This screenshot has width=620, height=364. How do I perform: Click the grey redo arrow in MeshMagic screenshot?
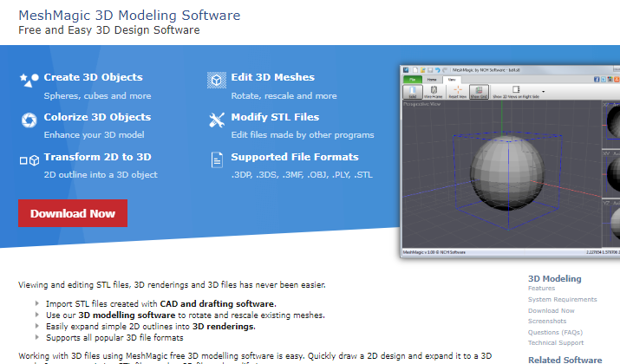[445, 70]
